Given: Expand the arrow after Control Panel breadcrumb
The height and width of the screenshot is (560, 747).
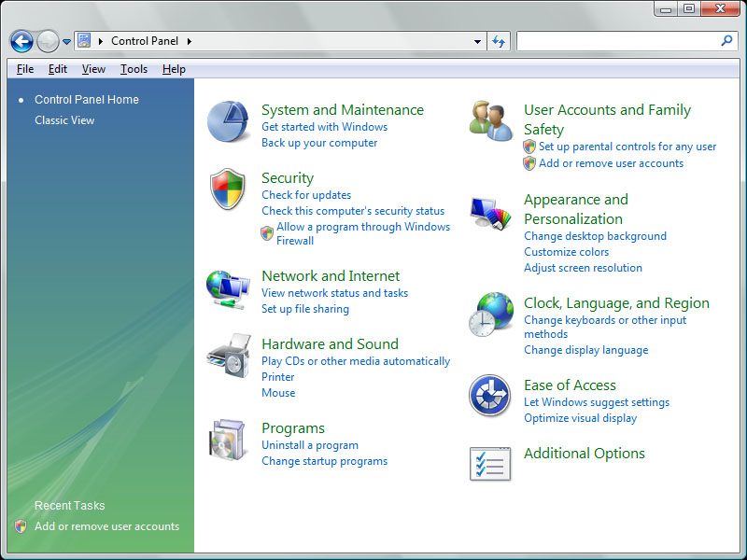Looking at the screenshot, I should point(190,41).
